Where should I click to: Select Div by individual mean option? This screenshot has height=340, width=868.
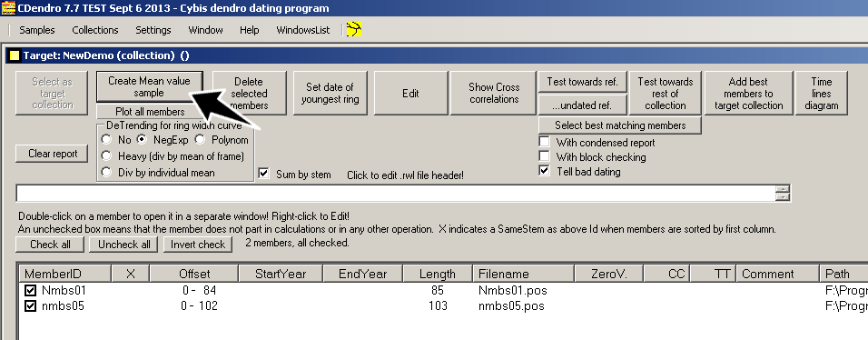(107, 173)
